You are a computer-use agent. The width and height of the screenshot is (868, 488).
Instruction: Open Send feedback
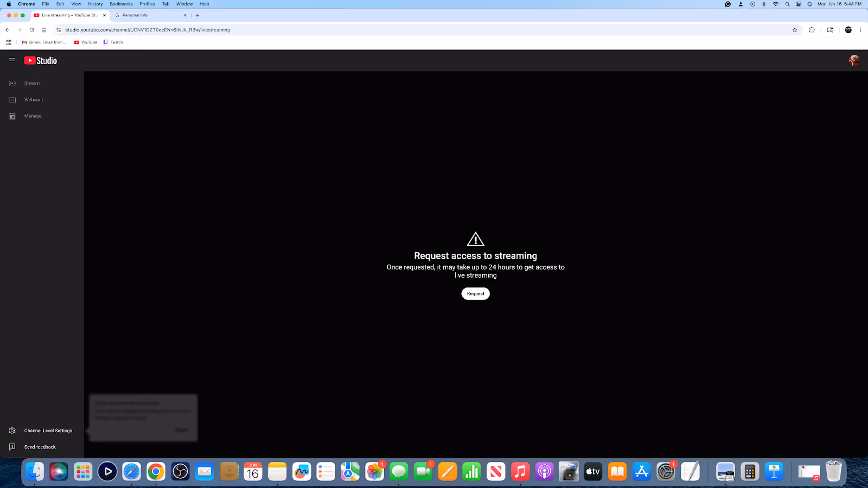pos(40,446)
